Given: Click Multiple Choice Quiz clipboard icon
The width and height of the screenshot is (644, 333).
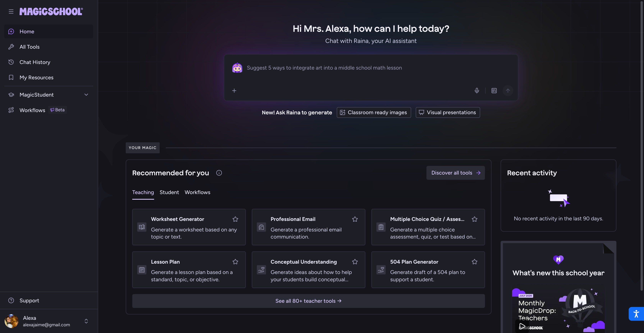Looking at the screenshot, I should (x=381, y=227).
